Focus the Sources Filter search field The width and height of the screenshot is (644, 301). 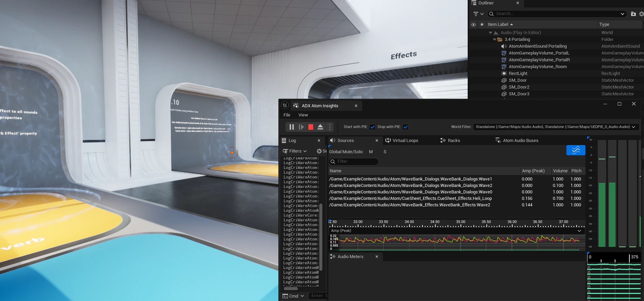(354, 162)
